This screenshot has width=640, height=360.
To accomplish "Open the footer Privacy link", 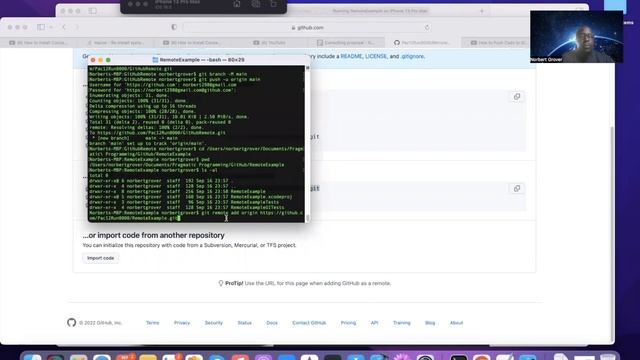I will 182,323.
